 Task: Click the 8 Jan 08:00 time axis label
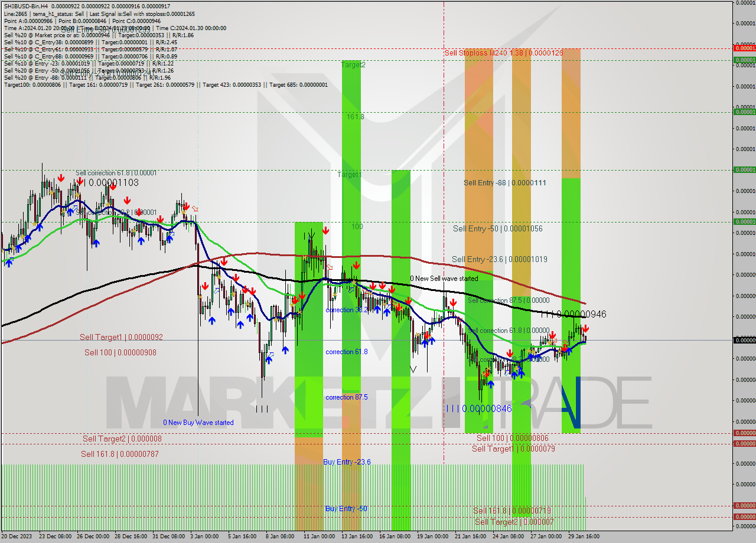[x=280, y=537]
